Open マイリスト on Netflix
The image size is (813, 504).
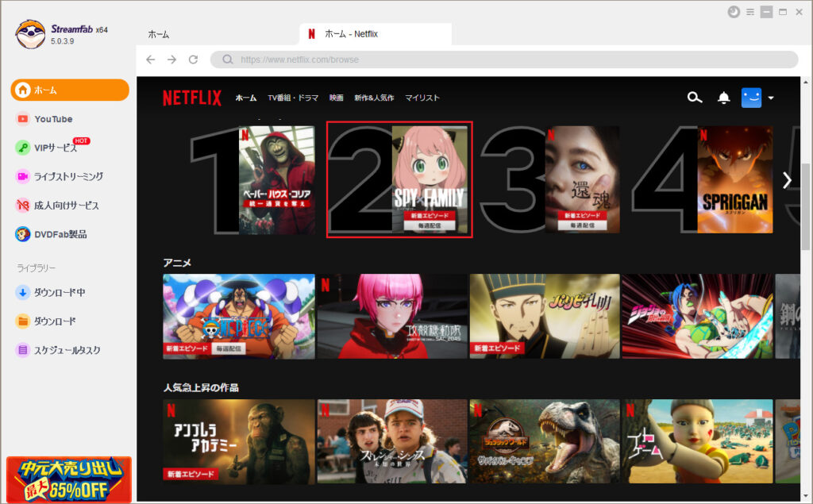[422, 98]
